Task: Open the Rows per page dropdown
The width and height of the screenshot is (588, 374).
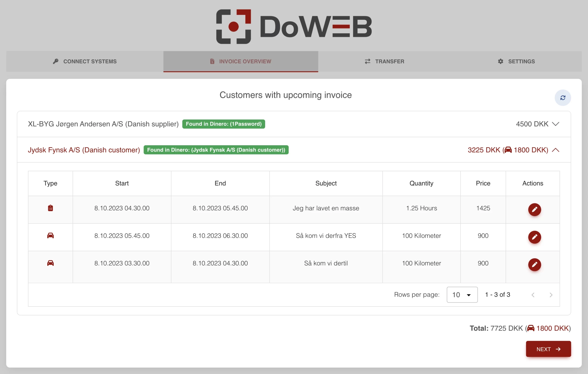Action: (462, 295)
